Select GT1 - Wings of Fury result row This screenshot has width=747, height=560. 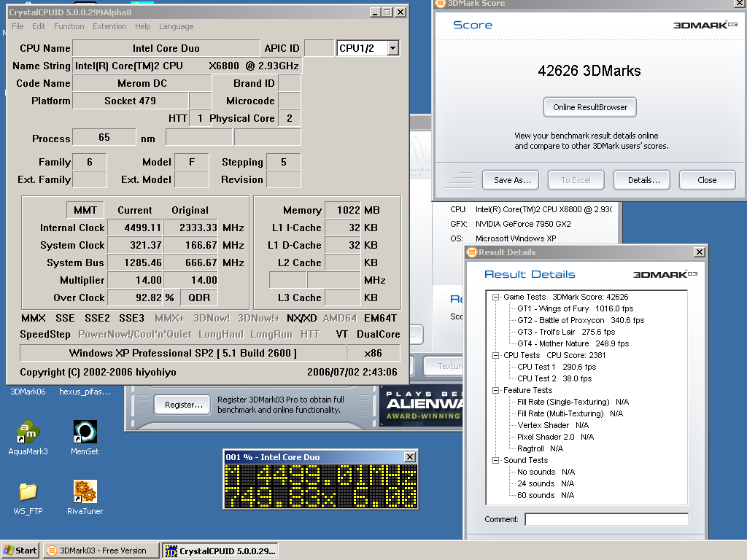(575, 308)
